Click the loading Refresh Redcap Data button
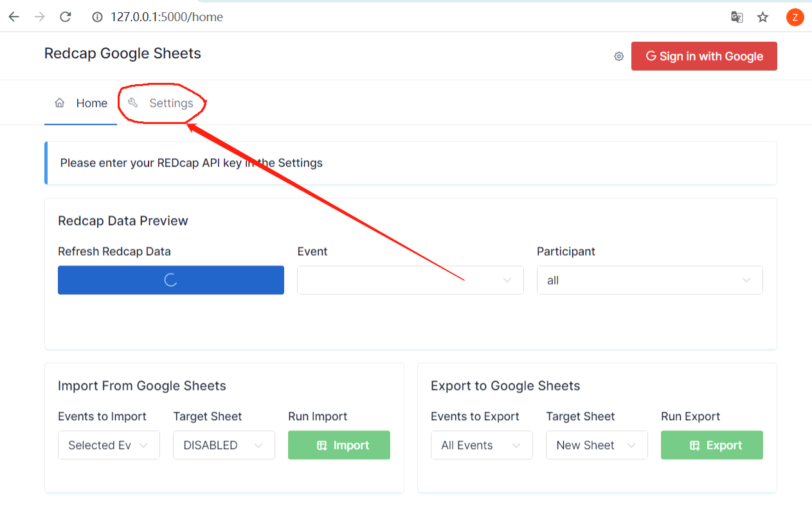 tap(170, 280)
